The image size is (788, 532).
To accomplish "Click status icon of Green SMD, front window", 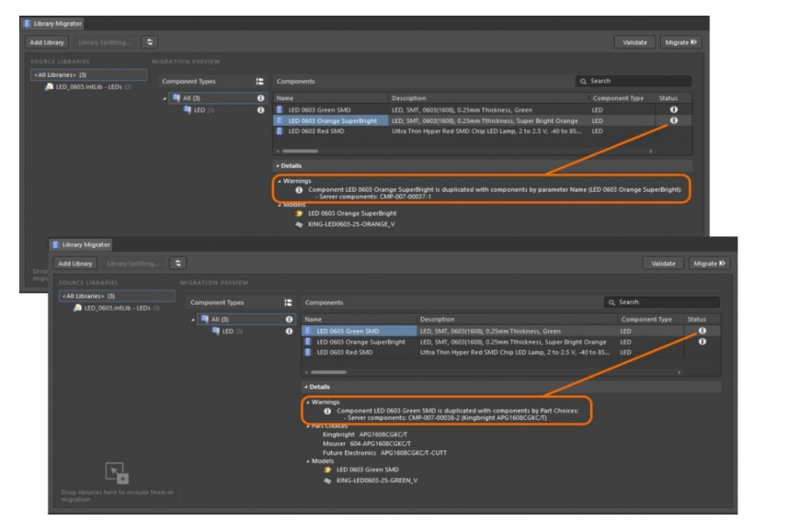I will pyautogui.click(x=702, y=331).
